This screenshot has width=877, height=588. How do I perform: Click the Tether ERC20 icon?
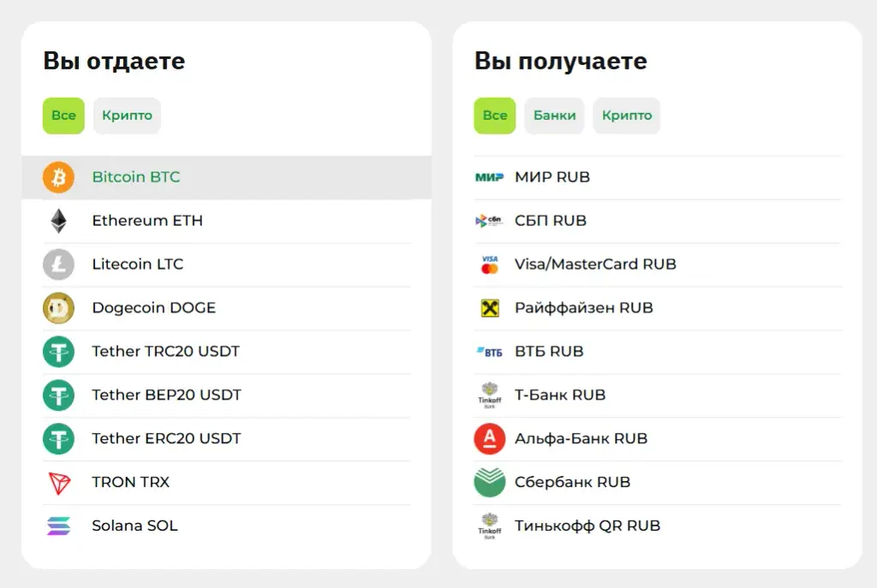(59, 439)
